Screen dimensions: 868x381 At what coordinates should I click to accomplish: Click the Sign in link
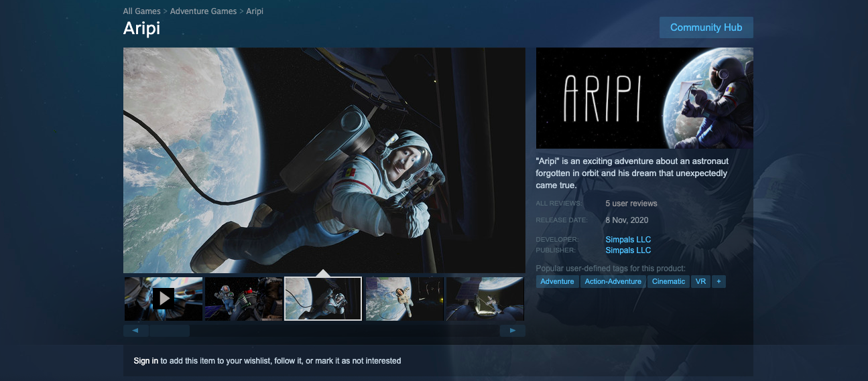[x=146, y=361]
